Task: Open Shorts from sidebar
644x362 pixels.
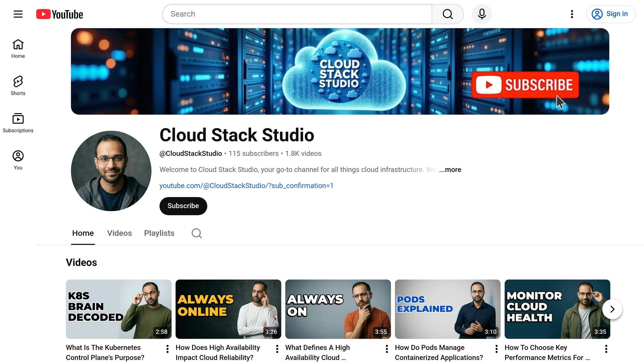Action: click(18, 86)
